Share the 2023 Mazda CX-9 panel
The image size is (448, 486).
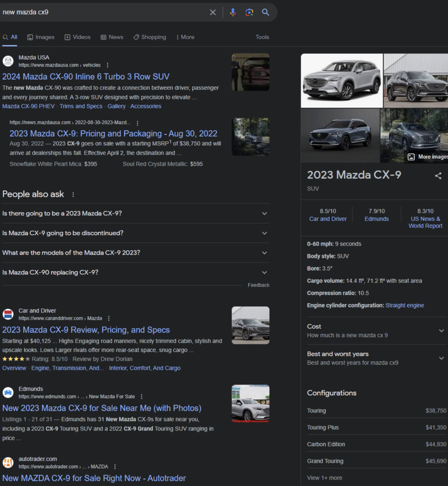pos(438,176)
